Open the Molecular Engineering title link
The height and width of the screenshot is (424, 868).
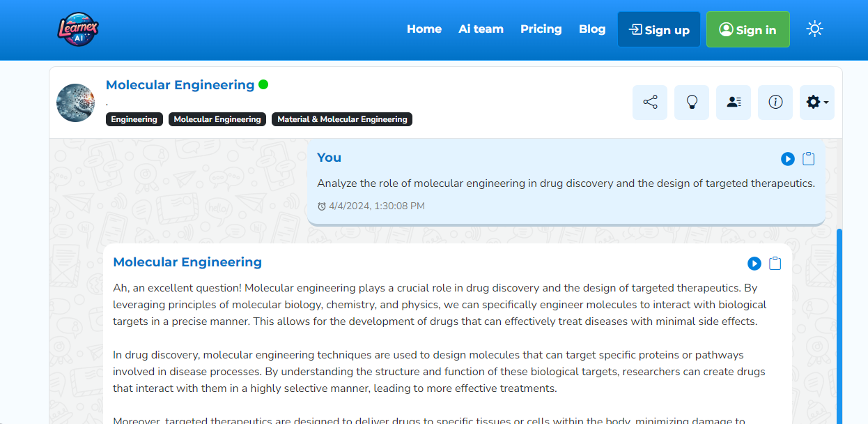pos(180,85)
